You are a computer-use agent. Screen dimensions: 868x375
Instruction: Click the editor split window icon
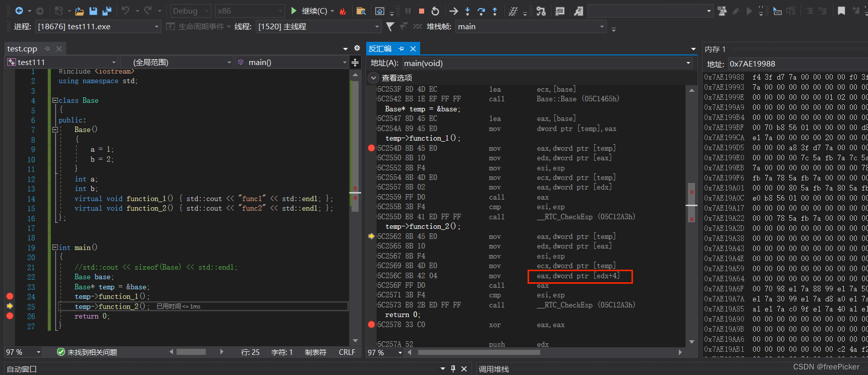pyautogui.click(x=355, y=62)
